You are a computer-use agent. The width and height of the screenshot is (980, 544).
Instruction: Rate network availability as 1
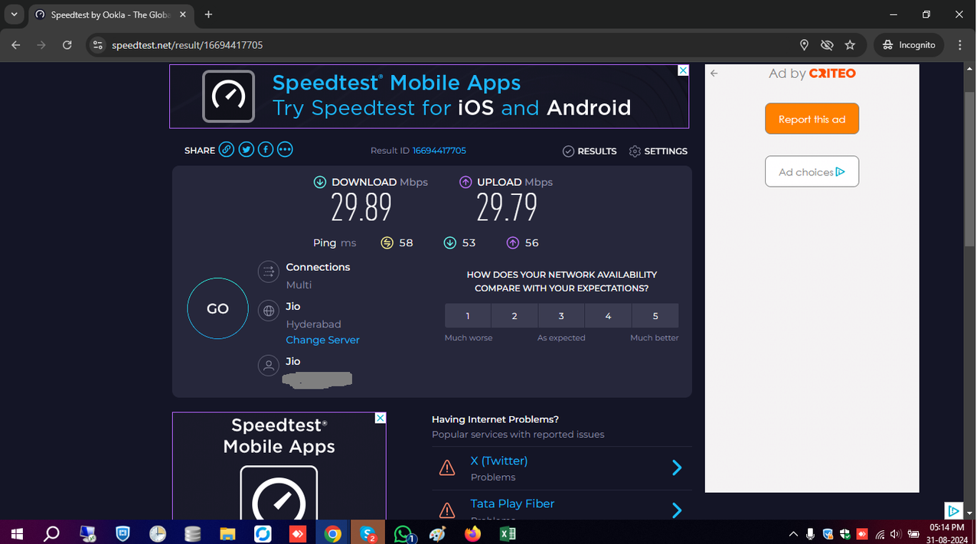(468, 316)
